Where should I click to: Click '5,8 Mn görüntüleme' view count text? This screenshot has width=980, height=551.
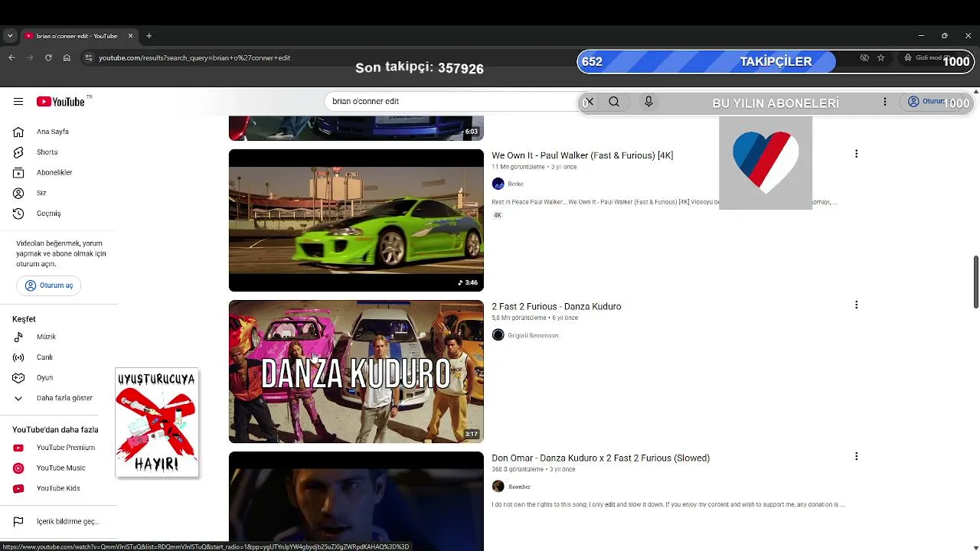click(519, 318)
